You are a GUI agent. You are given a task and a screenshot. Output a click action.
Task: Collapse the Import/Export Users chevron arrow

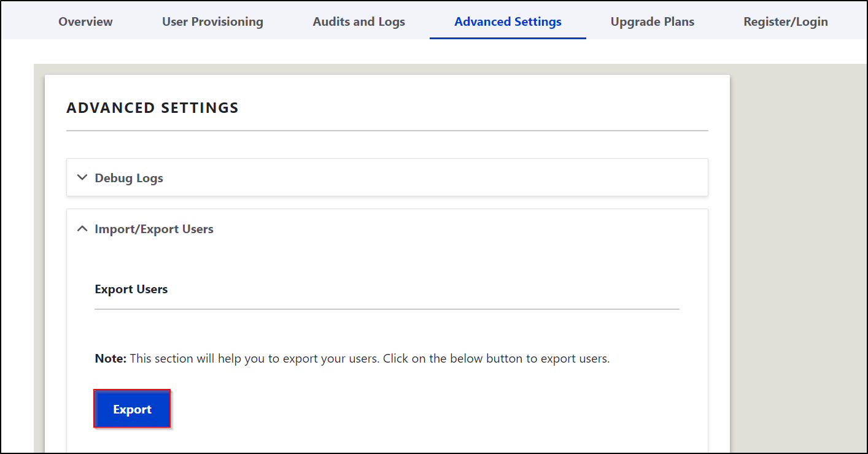[82, 229]
